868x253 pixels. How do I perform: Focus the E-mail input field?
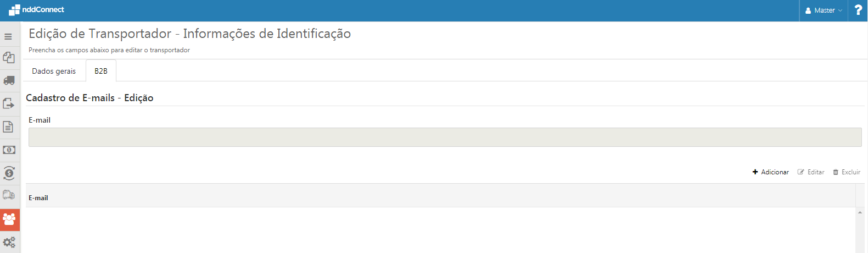click(445, 137)
